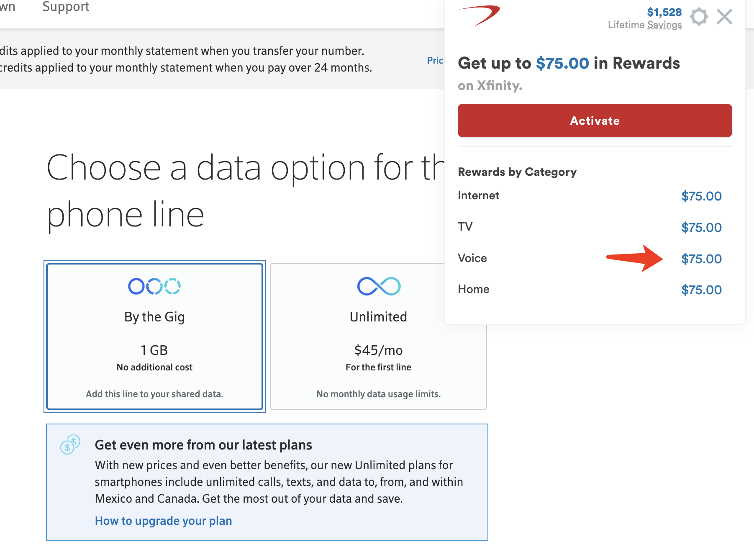Click the $45/mo price text
Viewport: 754px width, 560px height.
[x=378, y=350]
